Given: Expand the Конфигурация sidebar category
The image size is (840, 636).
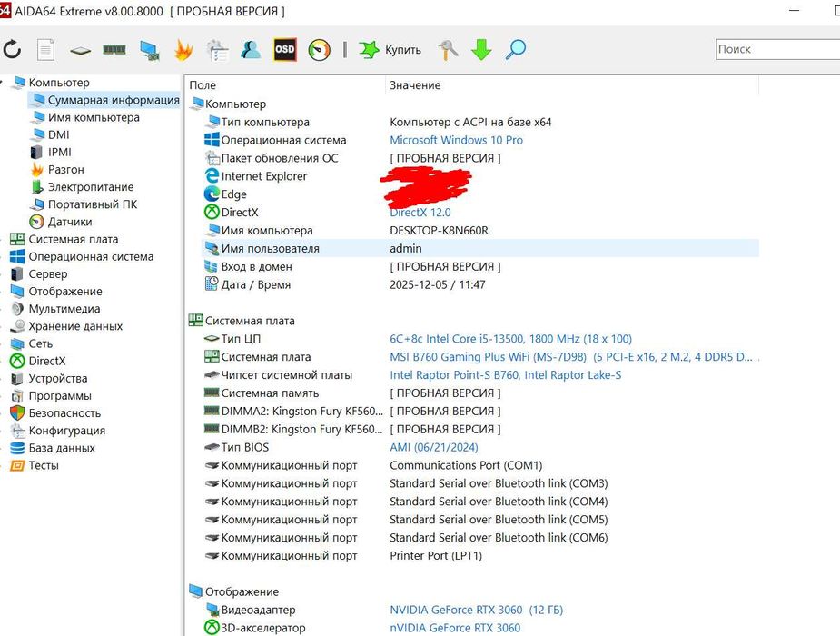Looking at the screenshot, I should tap(66, 431).
